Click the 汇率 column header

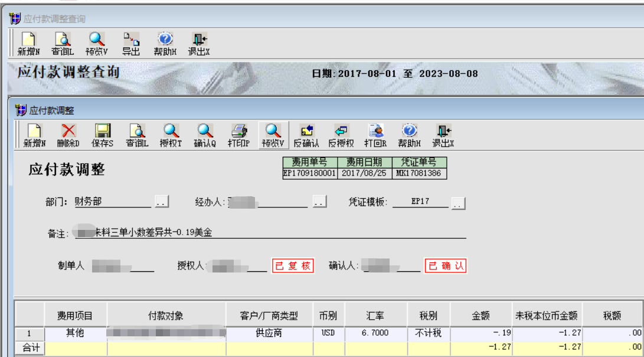coord(376,316)
